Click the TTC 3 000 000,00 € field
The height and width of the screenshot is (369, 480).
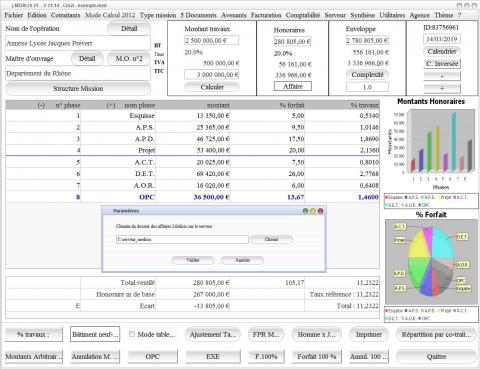212,75
